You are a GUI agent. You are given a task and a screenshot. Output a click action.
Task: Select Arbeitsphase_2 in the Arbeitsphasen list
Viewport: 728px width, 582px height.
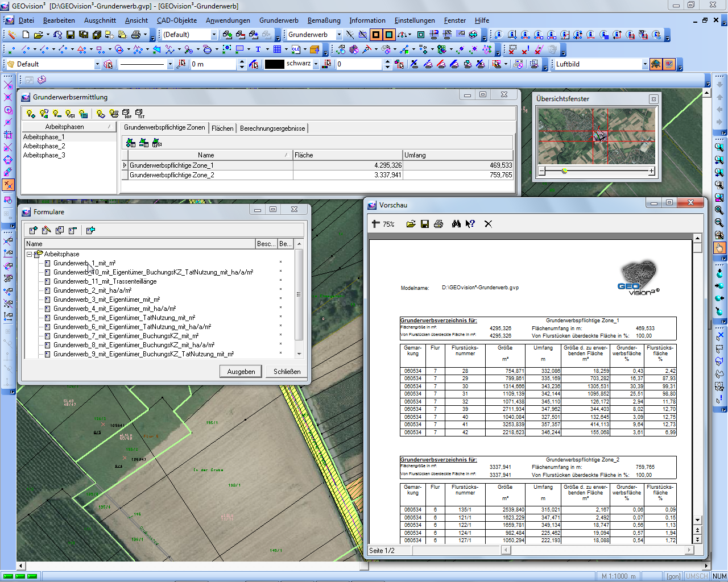point(44,146)
